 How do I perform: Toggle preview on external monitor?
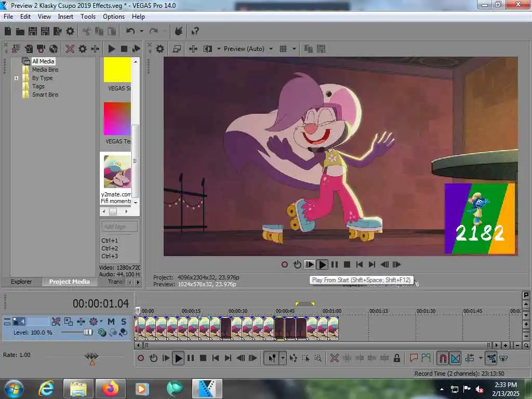click(x=177, y=49)
